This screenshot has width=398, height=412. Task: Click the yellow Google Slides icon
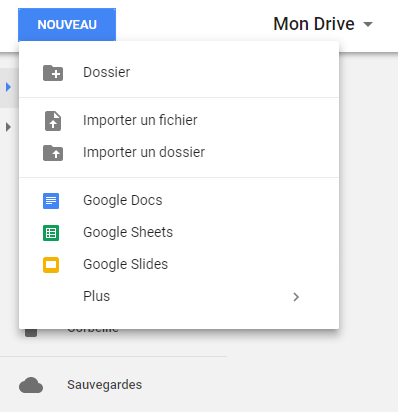point(51,265)
